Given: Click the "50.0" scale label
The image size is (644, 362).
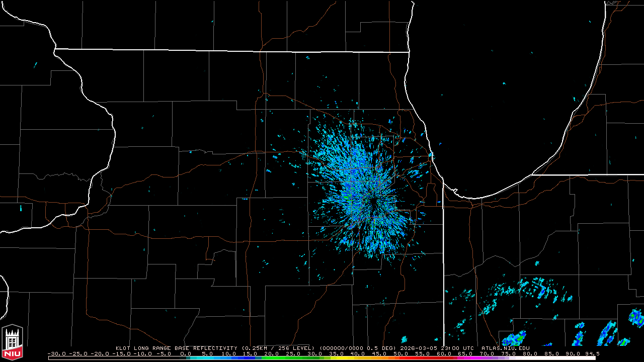Looking at the screenshot, I should [400, 353].
